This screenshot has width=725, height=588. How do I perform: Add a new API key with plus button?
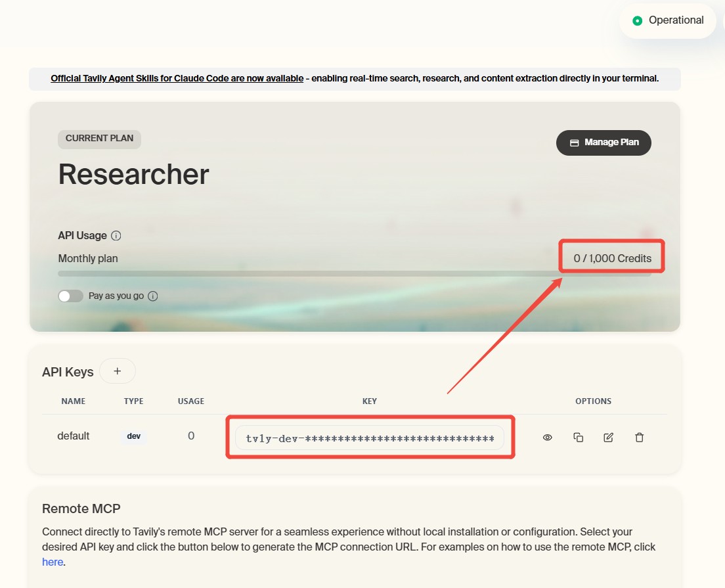click(x=118, y=371)
